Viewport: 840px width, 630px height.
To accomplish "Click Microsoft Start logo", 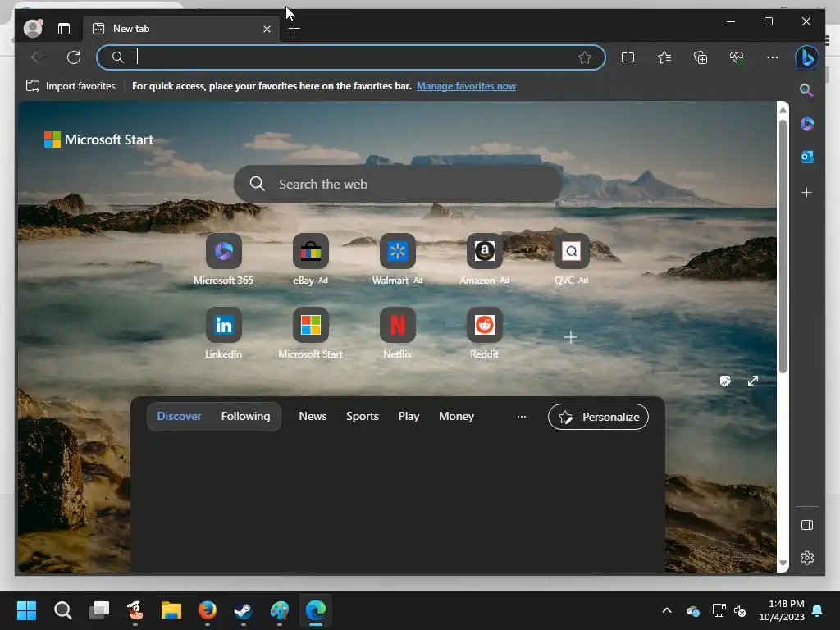I will click(x=98, y=139).
